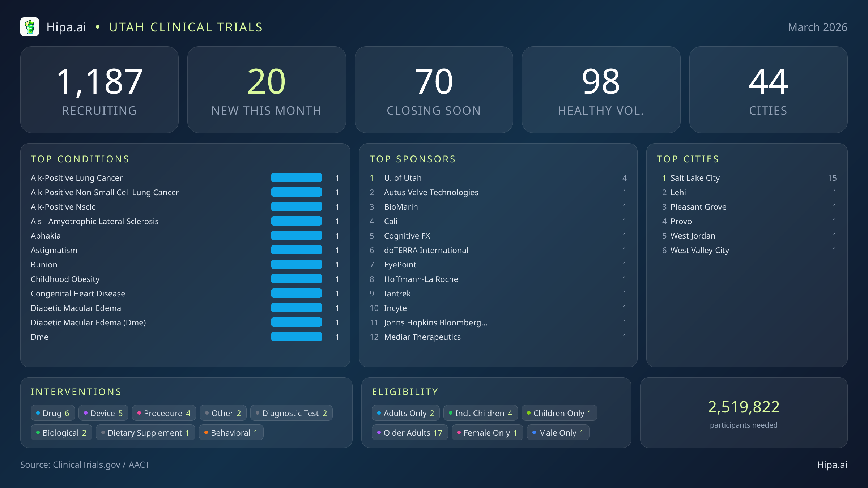This screenshot has height=488, width=868.
Task: Select the green dot on Biological chip
Action: pos(38,432)
